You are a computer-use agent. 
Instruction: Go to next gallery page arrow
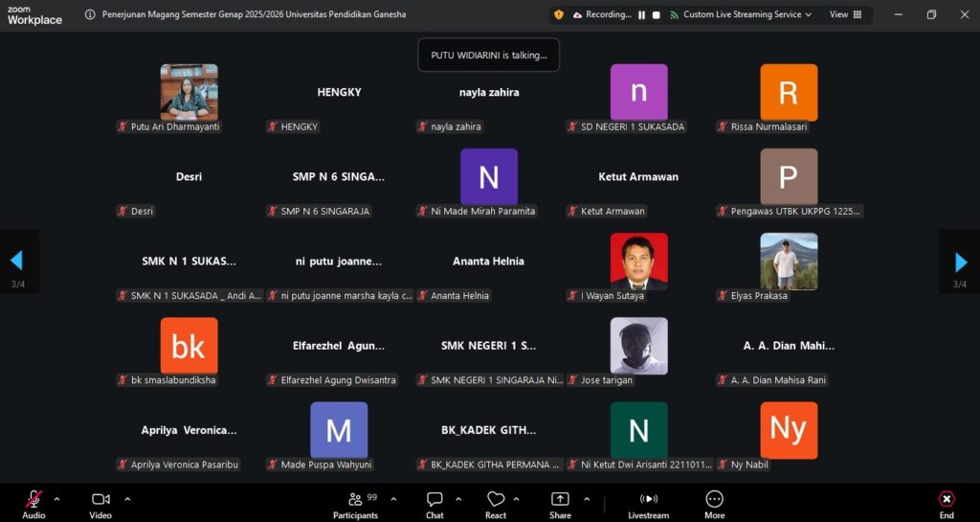960,261
